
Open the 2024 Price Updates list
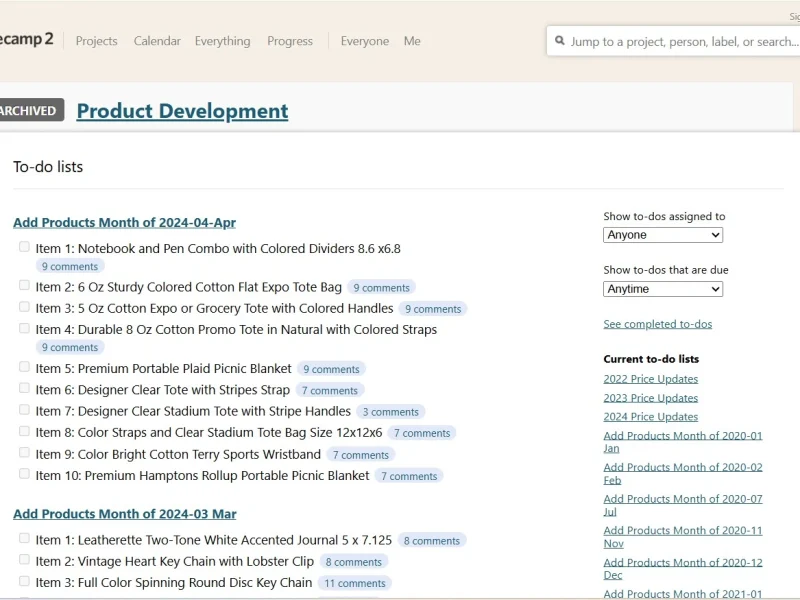[x=651, y=416]
